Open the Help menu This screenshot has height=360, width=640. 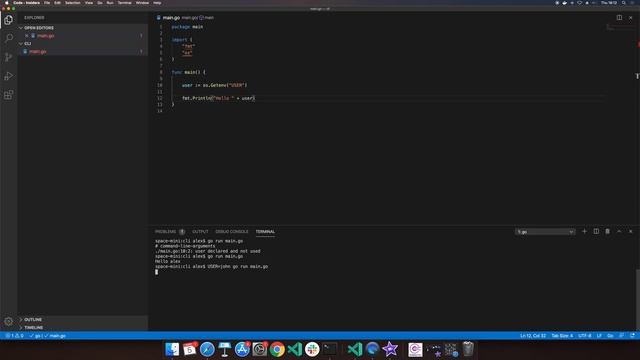coord(157,3)
